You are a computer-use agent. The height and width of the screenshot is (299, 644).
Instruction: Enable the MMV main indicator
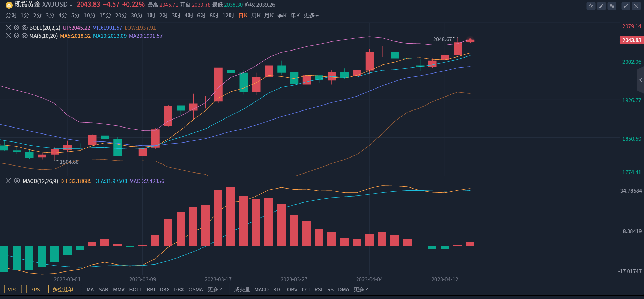(119, 290)
